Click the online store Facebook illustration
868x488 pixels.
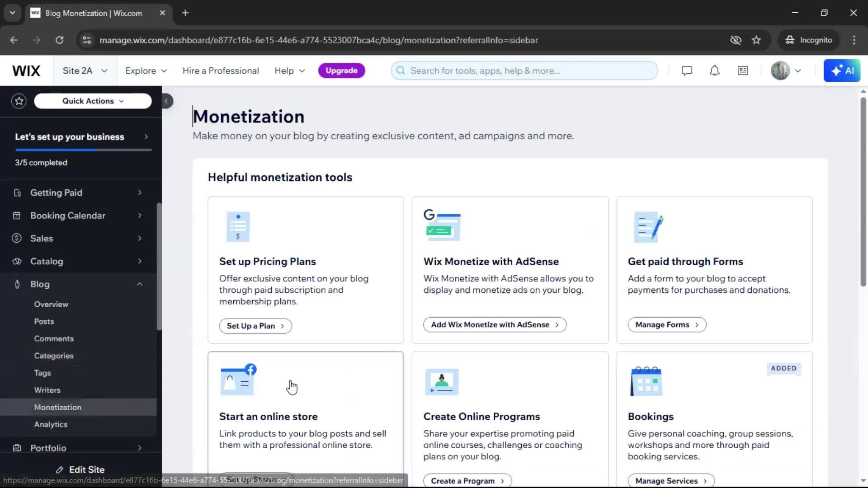click(x=238, y=380)
